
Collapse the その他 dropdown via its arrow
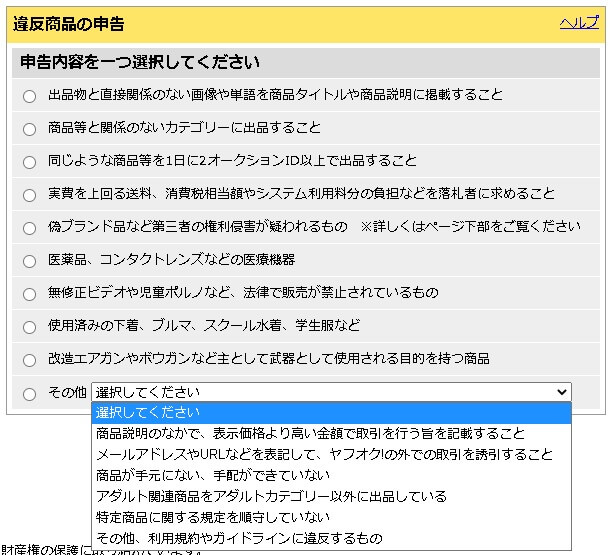(561, 393)
